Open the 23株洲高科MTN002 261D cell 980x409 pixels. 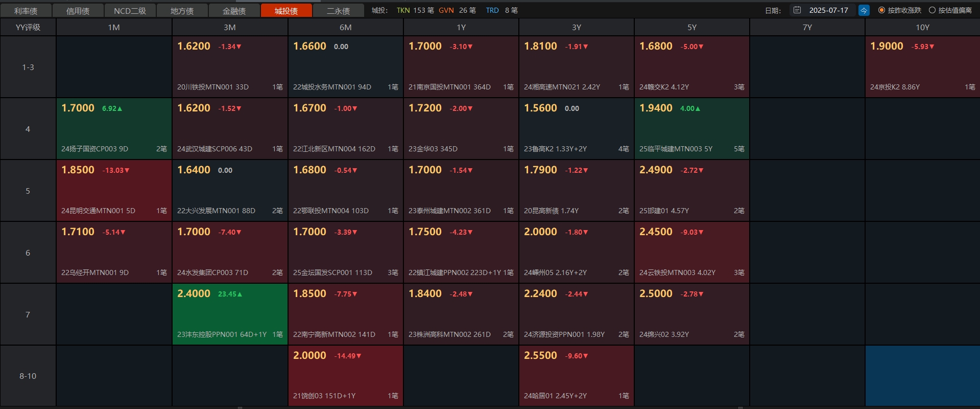[461, 314]
